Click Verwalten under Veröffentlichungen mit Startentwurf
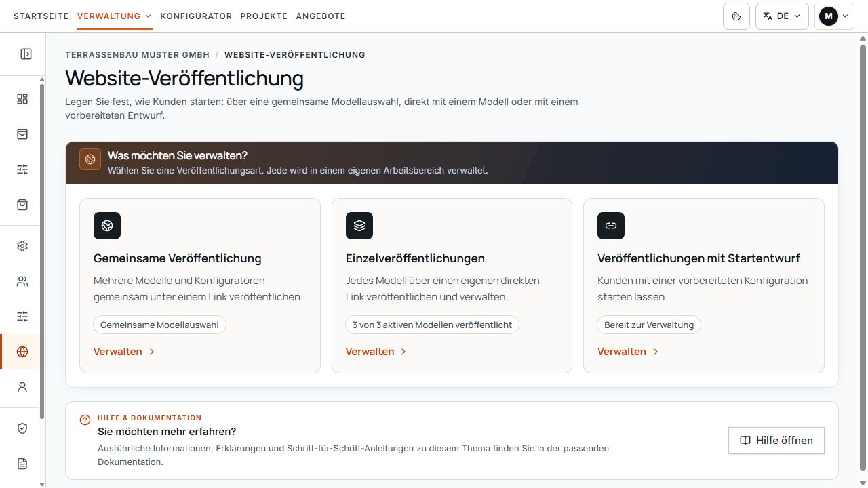 [x=629, y=352]
